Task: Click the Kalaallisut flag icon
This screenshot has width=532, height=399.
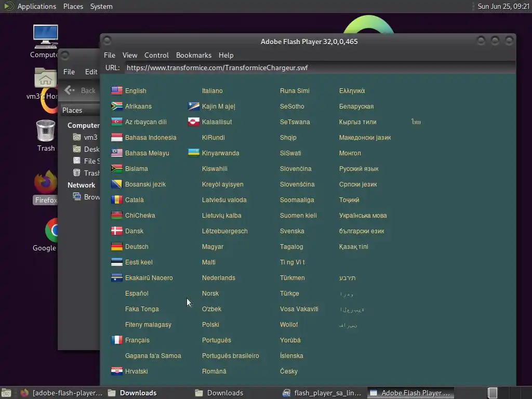Action: (x=194, y=122)
